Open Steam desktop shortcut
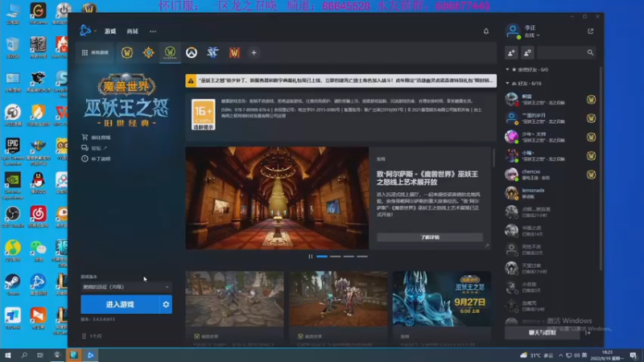This screenshot has width=644, height=362. 13,284
